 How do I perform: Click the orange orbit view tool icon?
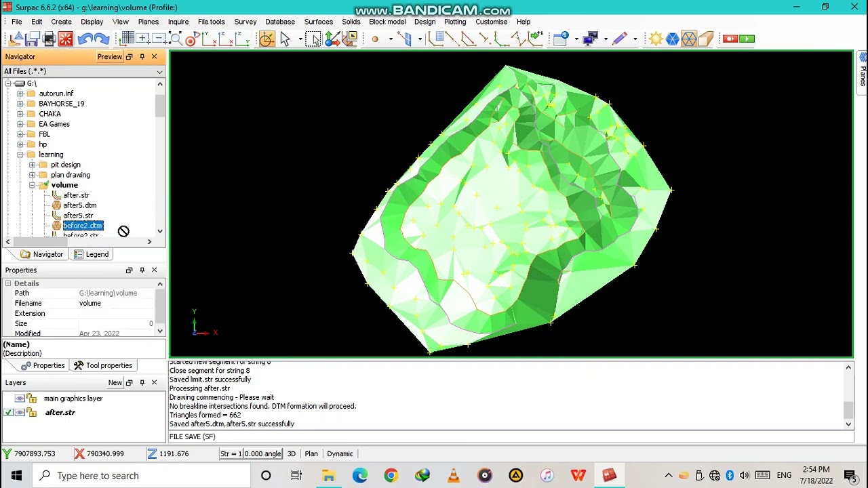(267, 39)
